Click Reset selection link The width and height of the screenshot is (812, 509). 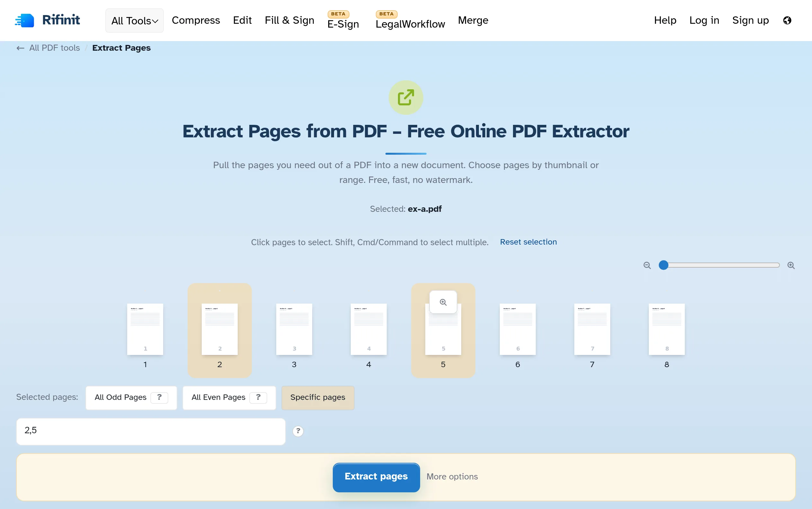point(528,242)
